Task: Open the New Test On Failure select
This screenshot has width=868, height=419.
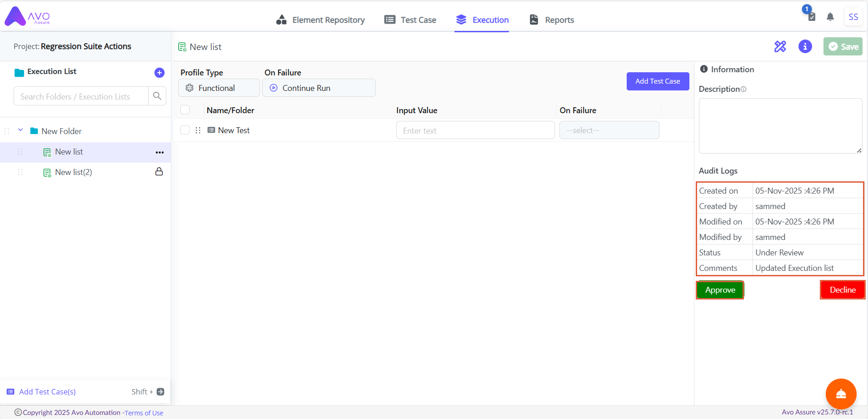Action: tap(609, 130)
